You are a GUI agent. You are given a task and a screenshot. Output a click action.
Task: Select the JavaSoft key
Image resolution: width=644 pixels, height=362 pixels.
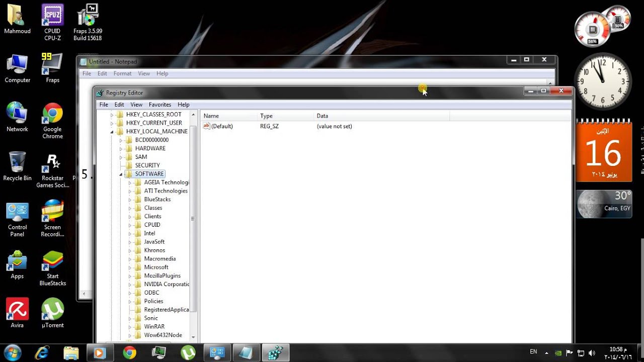pyautogui.click(x=154, y=242)
